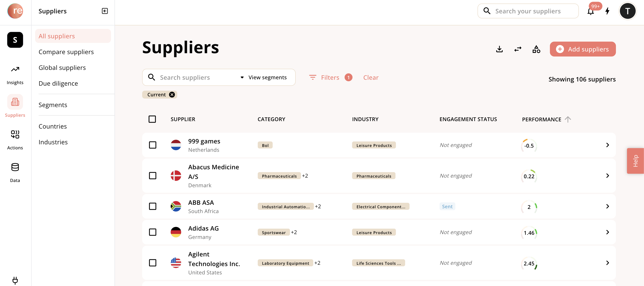Click the download suppliers icon
Screen dimensions: 644x286
[499, 49]
